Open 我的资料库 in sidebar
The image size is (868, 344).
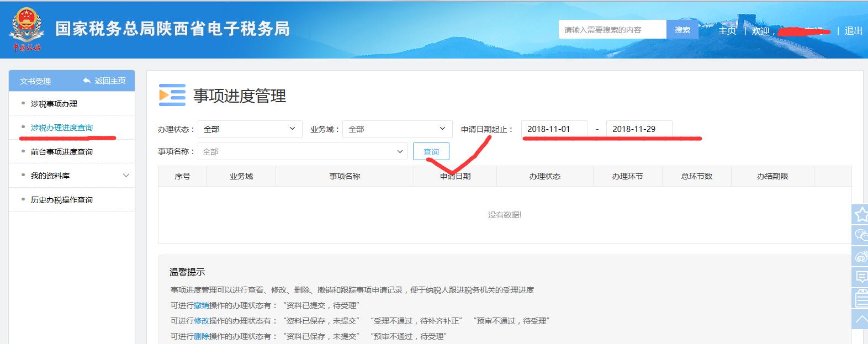(50, 176)
